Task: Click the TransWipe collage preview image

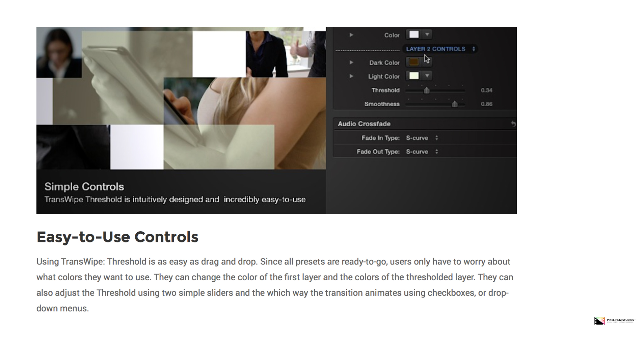Action: click(181, 98)
